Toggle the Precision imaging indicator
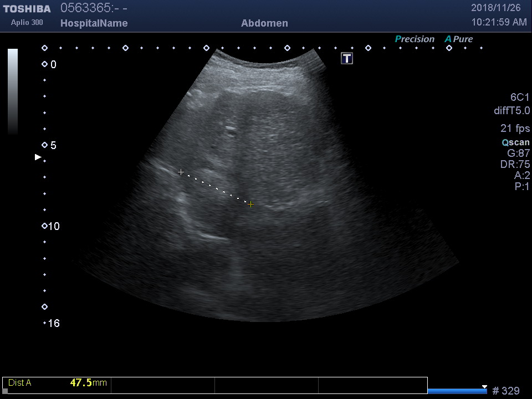 pos(415,39)
